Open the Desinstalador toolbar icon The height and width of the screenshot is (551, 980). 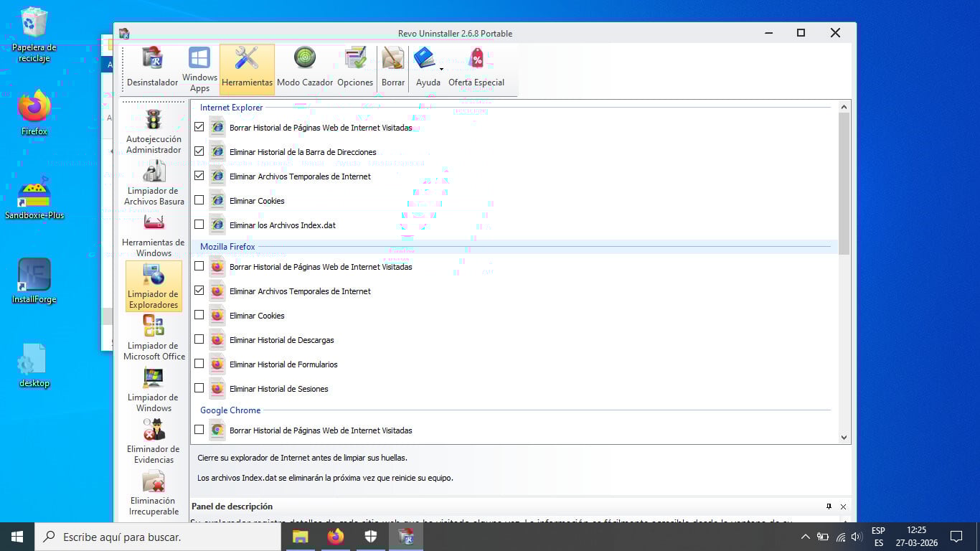point(152,69)
